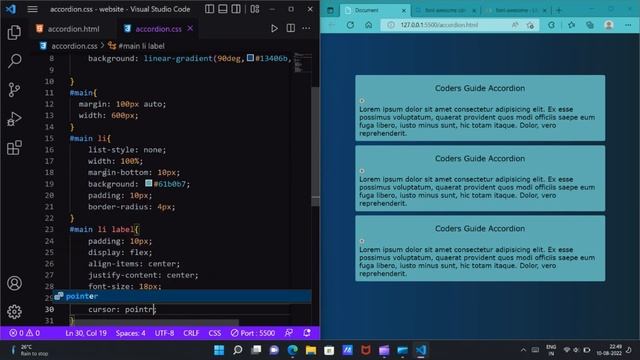Open color picker for #13406b swatch
Screen dimensions: 640x360
coord(250,58)
